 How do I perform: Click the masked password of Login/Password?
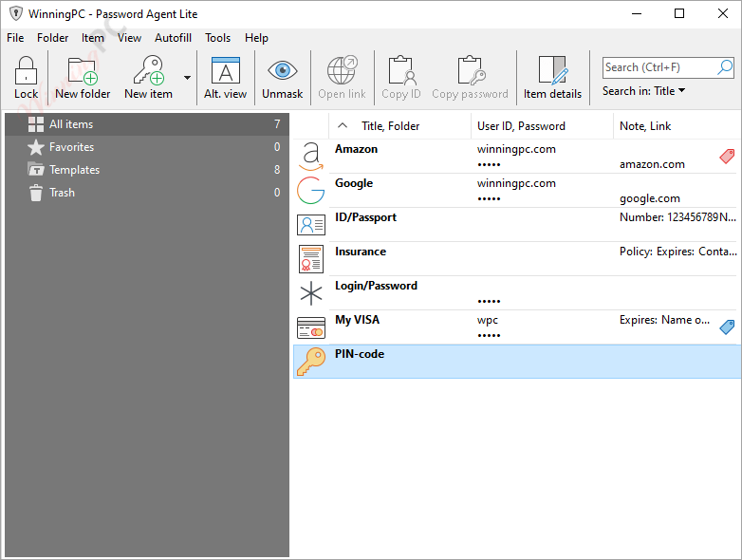[489, 301]
